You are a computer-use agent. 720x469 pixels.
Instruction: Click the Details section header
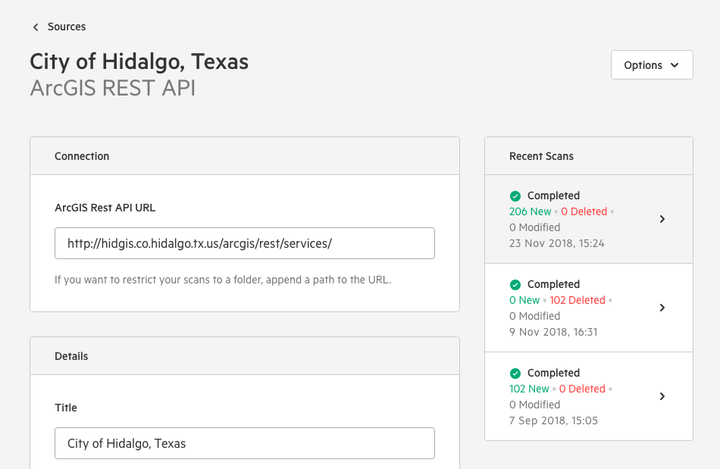point(245,356)
